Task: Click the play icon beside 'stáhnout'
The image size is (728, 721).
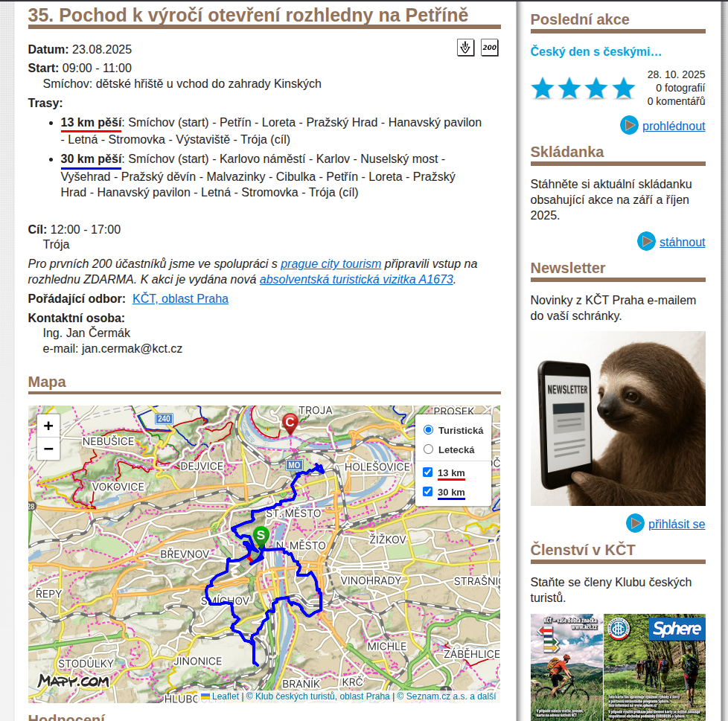Action: point(646,242)
